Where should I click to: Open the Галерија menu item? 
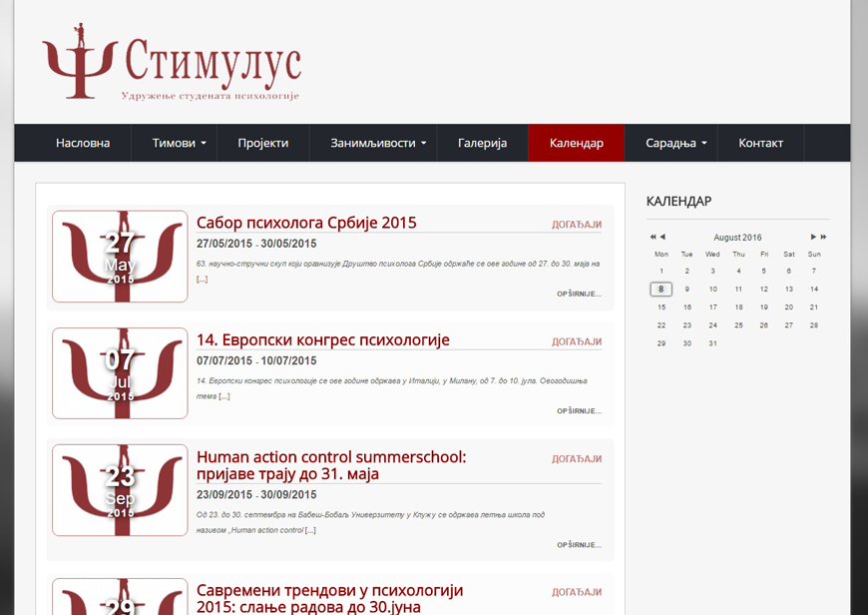pyautogui.click(x=482, y=143)
